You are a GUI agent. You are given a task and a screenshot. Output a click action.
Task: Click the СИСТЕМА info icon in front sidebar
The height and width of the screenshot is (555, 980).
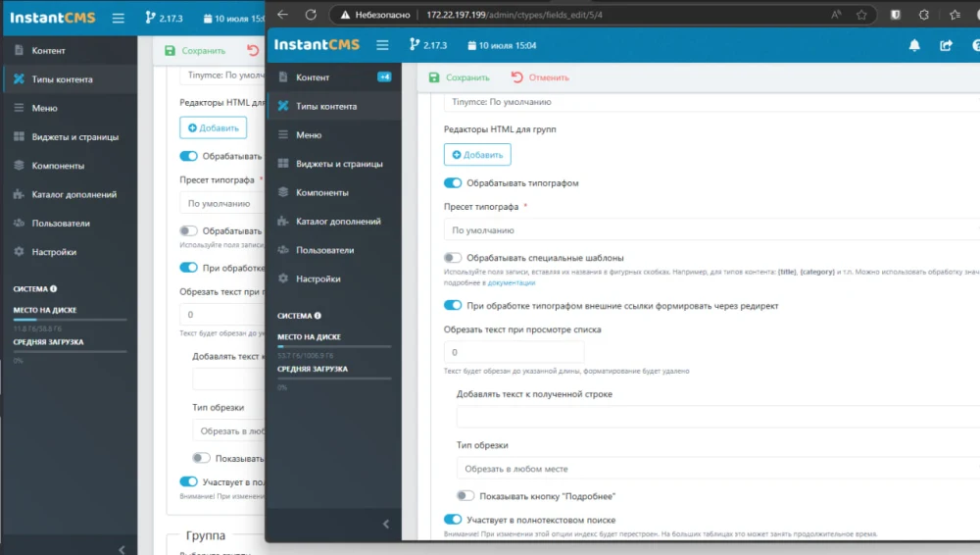click(x=318, y=316)
